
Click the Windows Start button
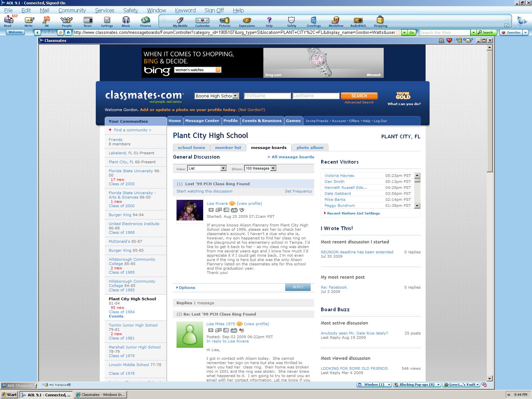tap(9, 395)
